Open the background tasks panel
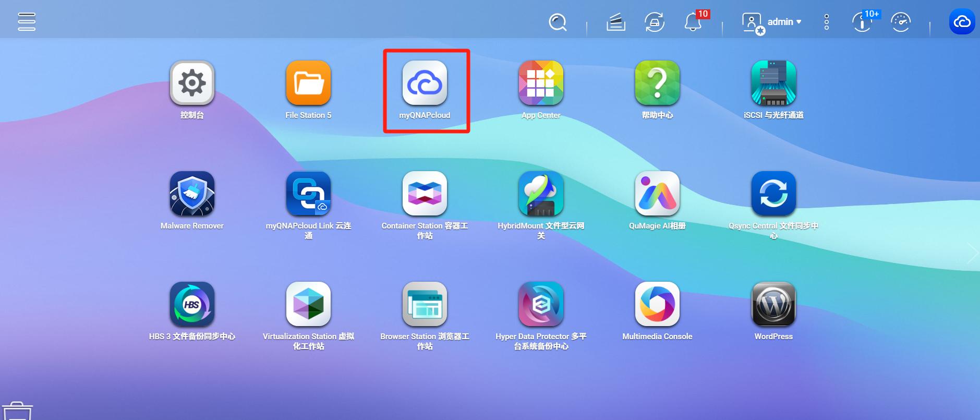The height and width of the screenshot is (420, 980). click(616, 22)
